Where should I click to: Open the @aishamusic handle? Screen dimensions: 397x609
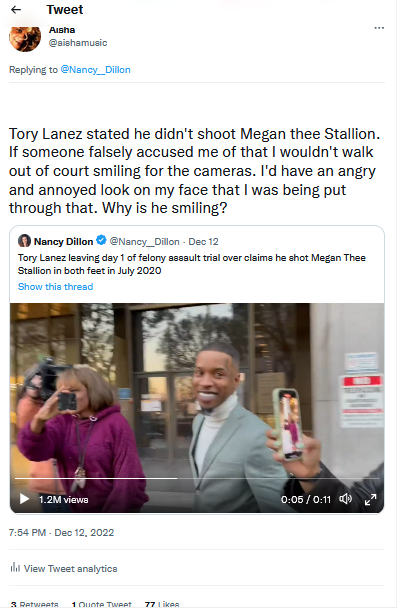click(78, 43)
